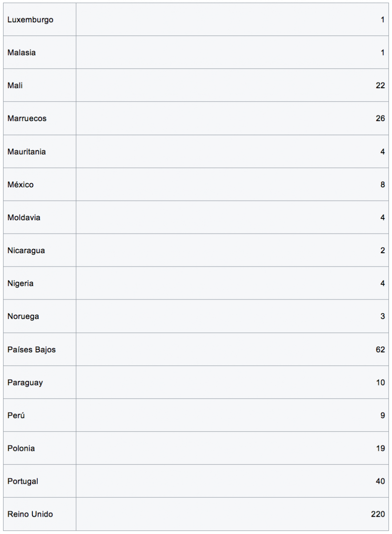392x534 pixels.
Task: Click the Portugal country cell
Action: click(x=23, y=481)
